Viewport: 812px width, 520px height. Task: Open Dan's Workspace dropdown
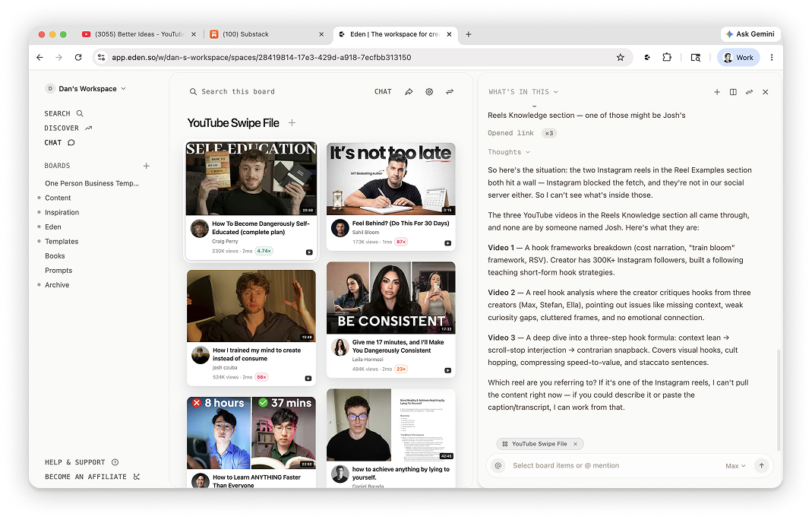pos(87,89)
